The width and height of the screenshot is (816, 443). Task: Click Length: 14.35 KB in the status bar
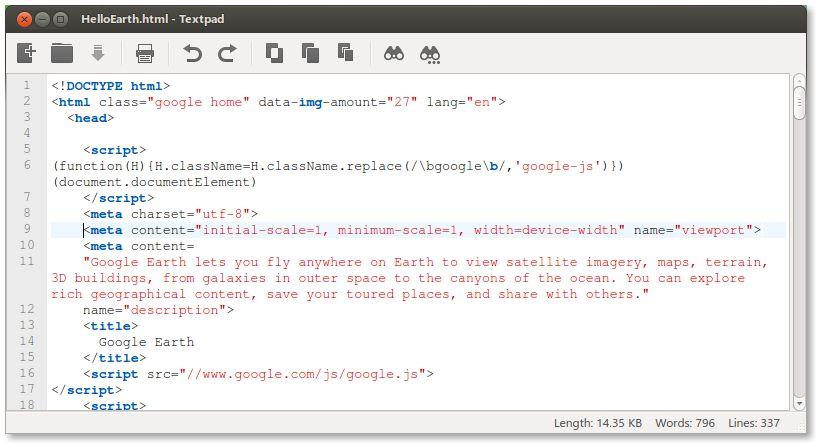click(x=597, y=423)
